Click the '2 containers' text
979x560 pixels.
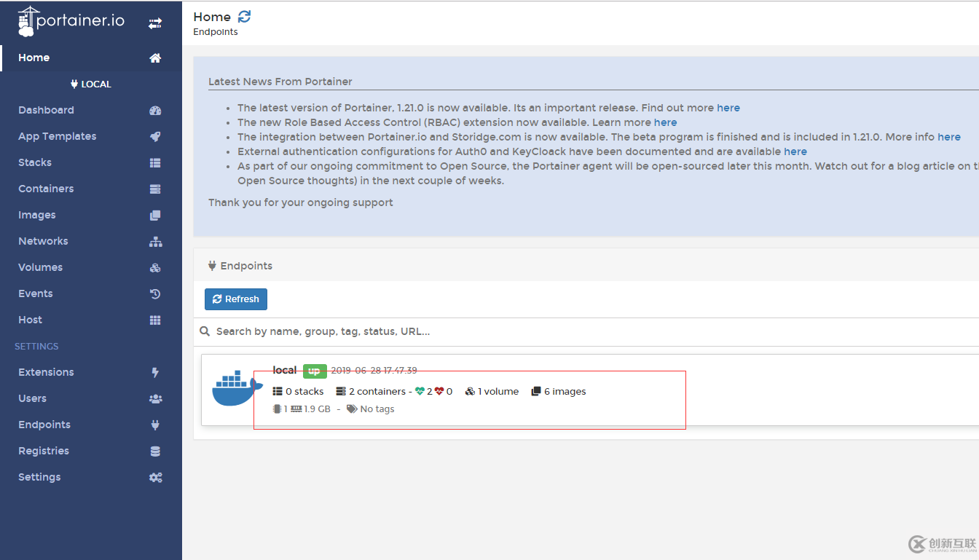377,392
